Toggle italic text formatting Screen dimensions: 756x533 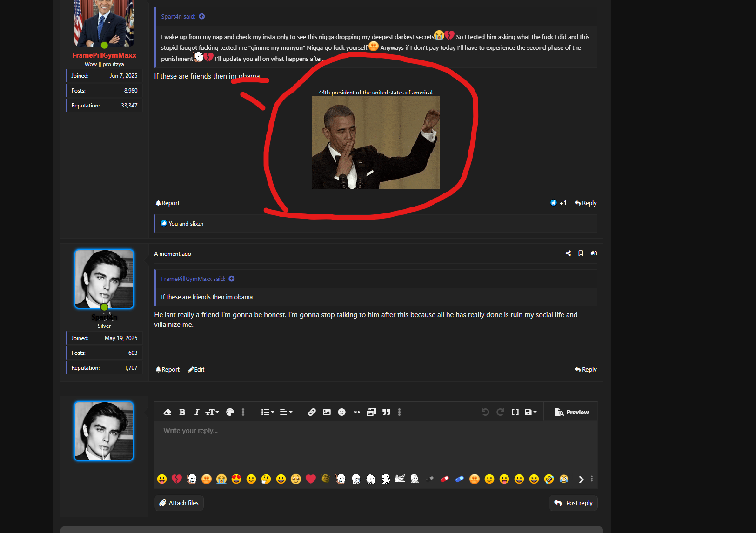pyautogui.click(x=197, y=412)
